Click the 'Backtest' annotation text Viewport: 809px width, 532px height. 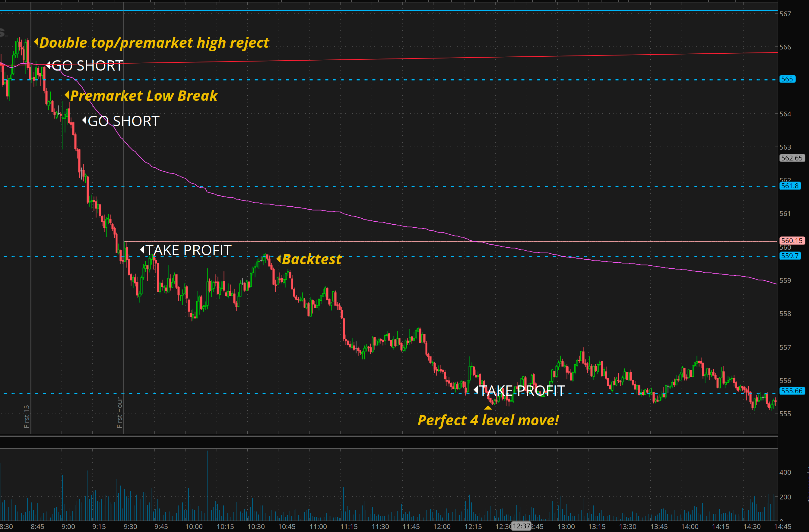[x=311, y=259]
